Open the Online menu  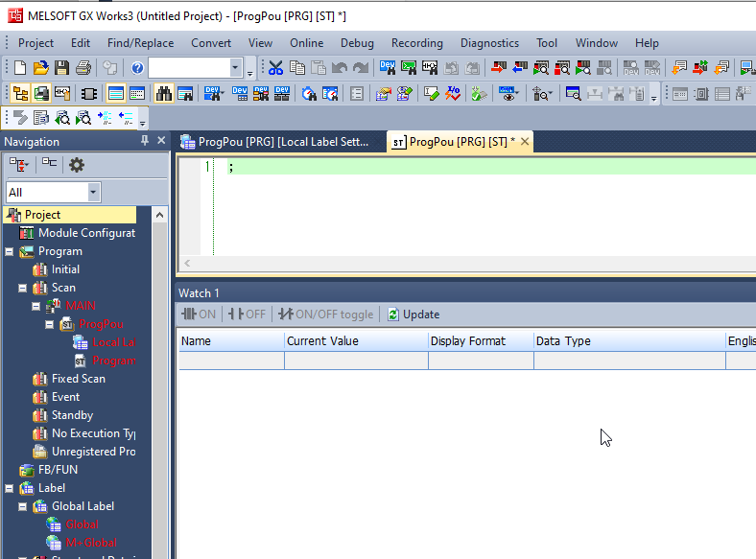(307, 43)
